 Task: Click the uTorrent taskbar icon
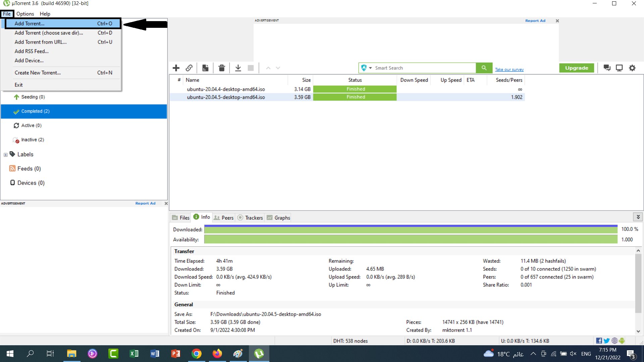(x=259, y=354)
